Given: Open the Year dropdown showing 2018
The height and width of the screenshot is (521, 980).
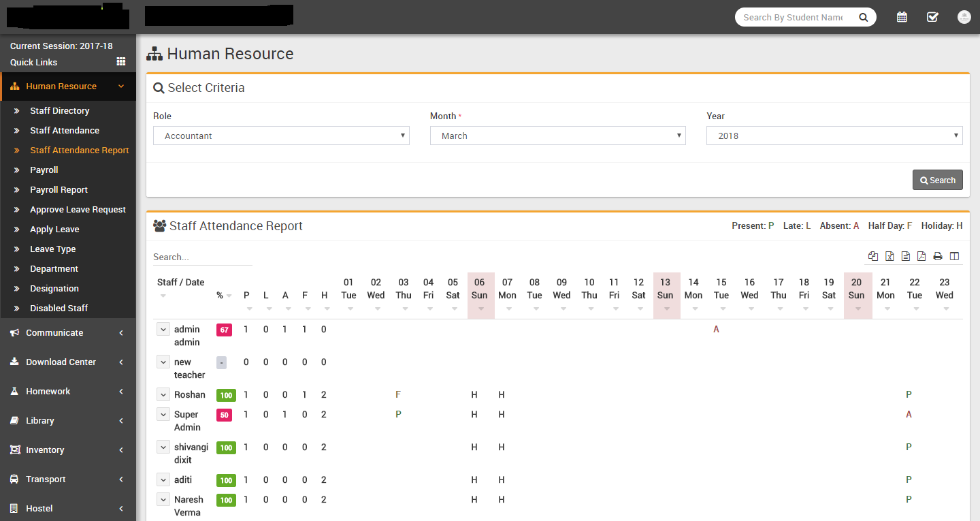Looking at the screenshot, I should click(834, 136).
